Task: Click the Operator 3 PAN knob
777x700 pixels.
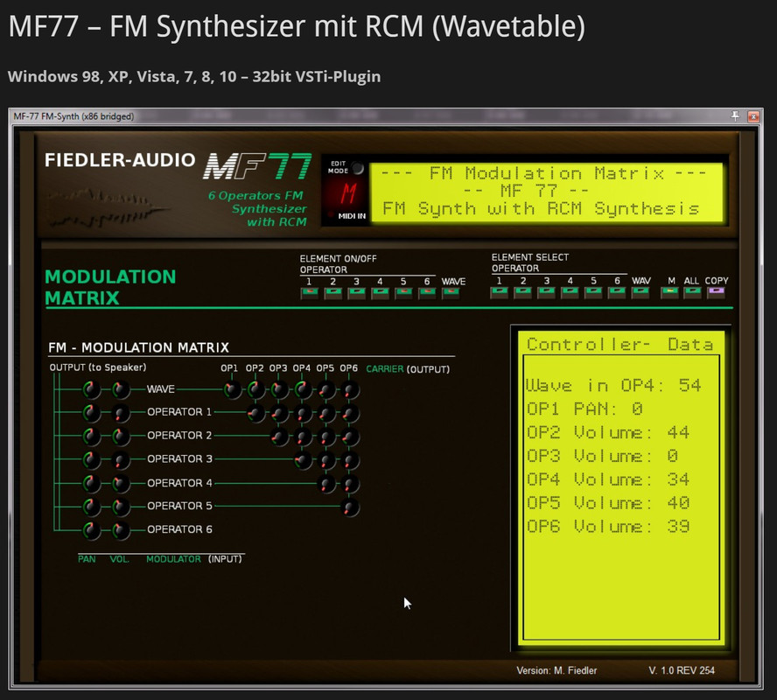Action: pyautogui.click(x=91, y=459)
